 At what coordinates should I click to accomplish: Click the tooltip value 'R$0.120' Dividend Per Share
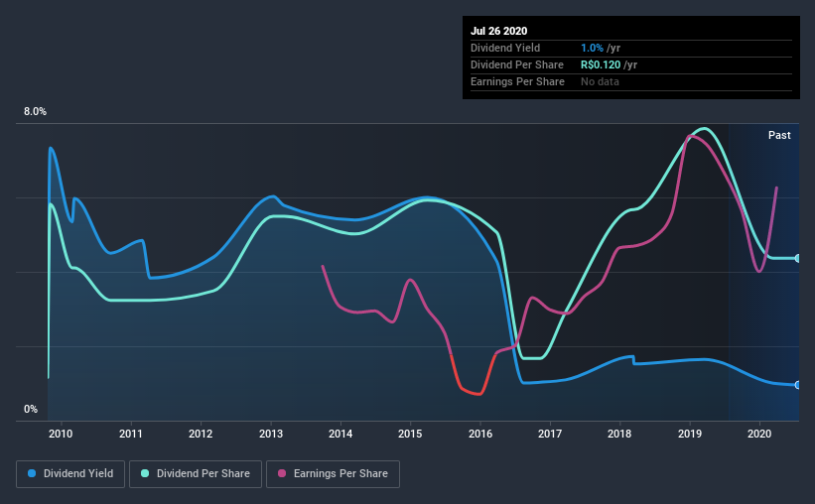pos(601,64)
